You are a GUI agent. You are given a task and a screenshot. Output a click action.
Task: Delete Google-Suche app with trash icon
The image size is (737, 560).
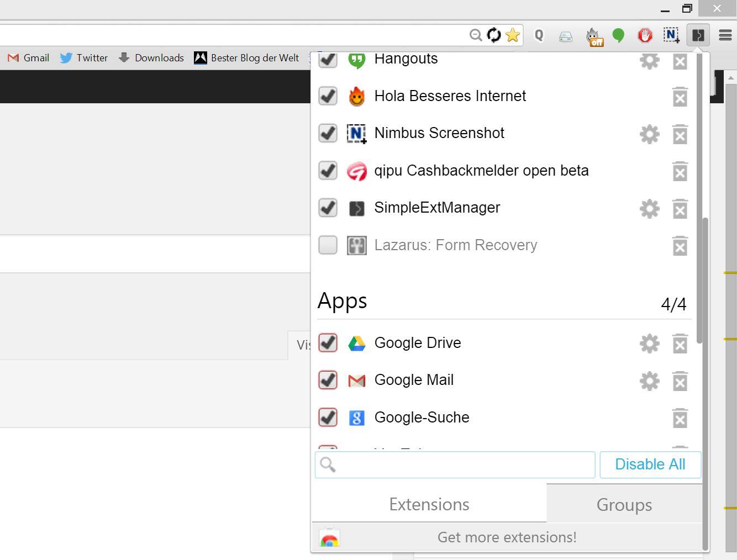(680, 418)
